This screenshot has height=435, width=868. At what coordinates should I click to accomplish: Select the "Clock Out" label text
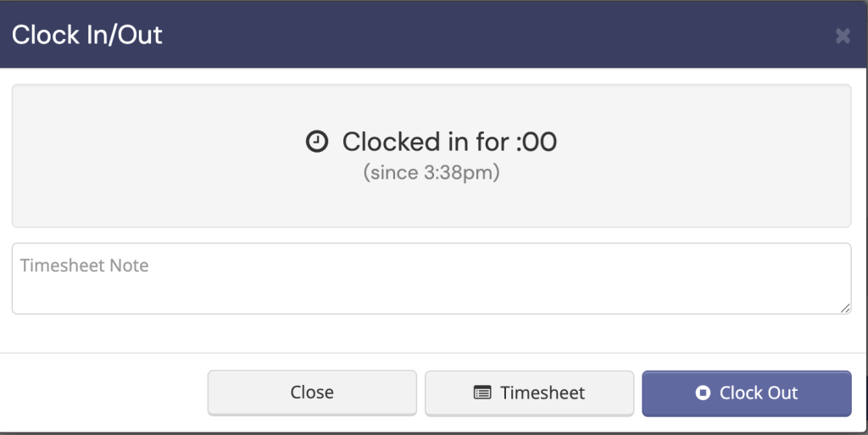tap(759, 393)
